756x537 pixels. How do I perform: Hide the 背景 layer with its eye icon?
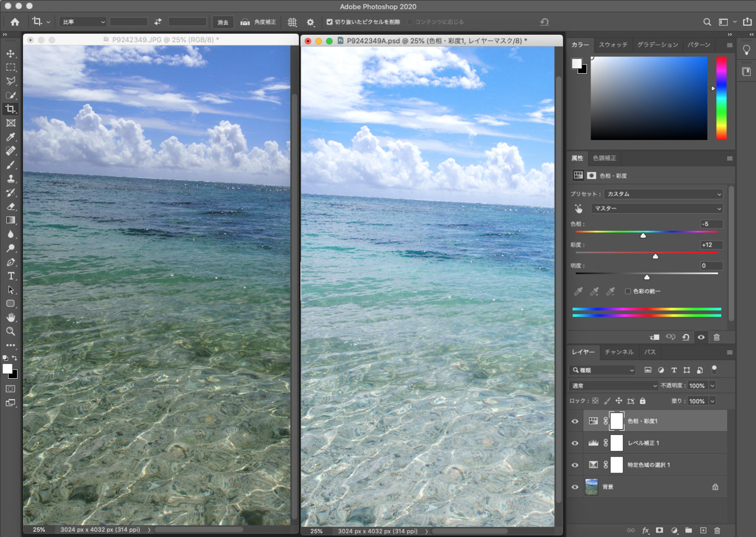click(x=574, y=486)
